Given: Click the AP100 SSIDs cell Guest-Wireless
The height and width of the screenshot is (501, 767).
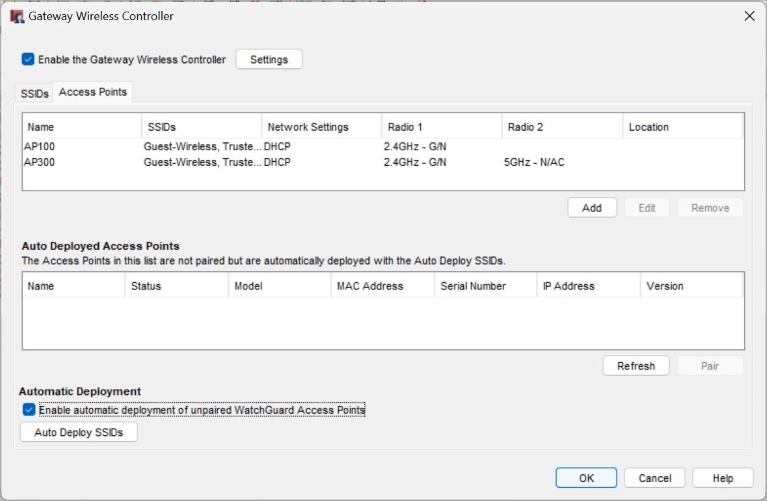Looking at the screenshot, I should (x=203, y=146).
